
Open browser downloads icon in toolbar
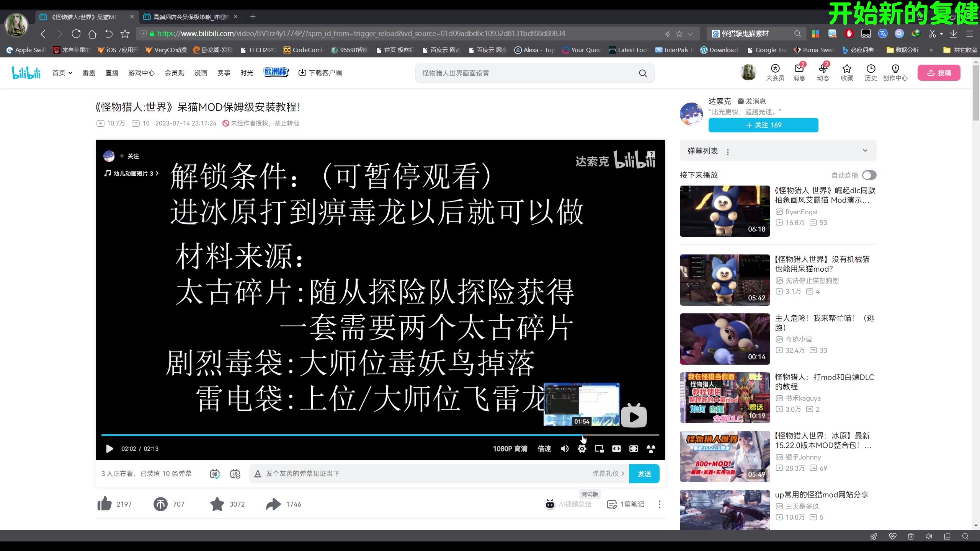(953, 34)
